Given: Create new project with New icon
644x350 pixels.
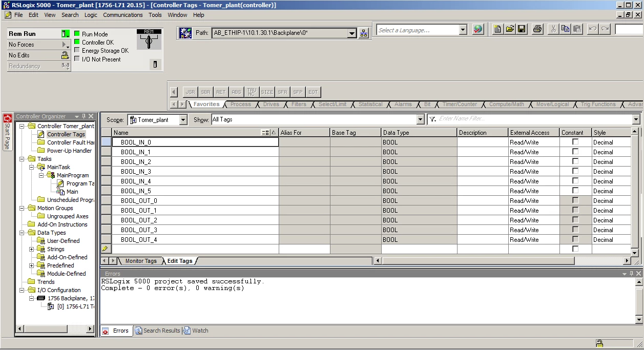Looking at the screenshot, I should pos(498,29).
